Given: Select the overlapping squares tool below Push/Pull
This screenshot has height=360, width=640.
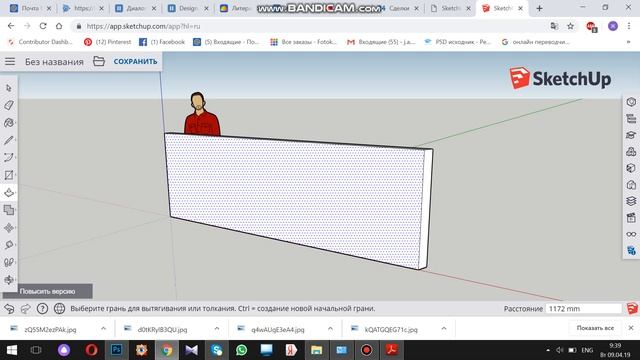Looking at the screenshot, I should pos(9,210).
